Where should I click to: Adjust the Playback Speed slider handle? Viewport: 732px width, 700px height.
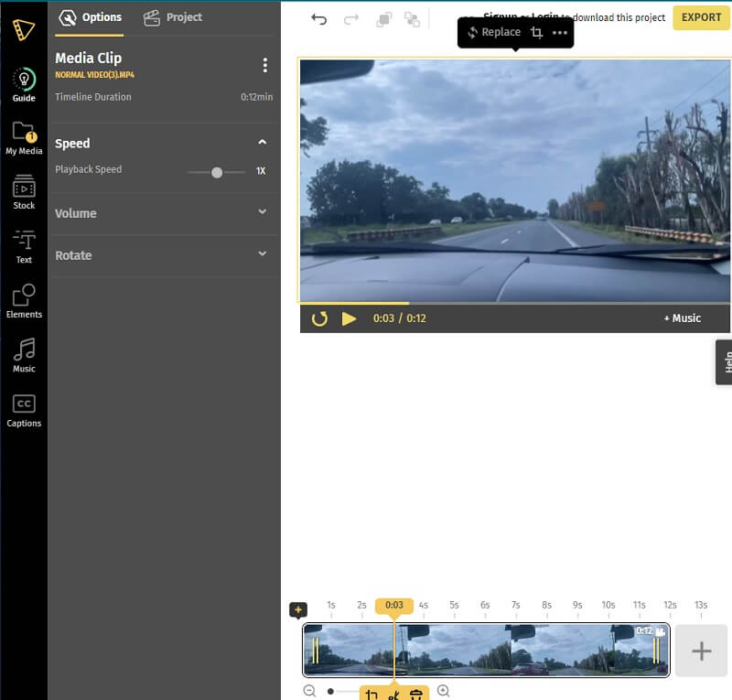click(217, 172)
